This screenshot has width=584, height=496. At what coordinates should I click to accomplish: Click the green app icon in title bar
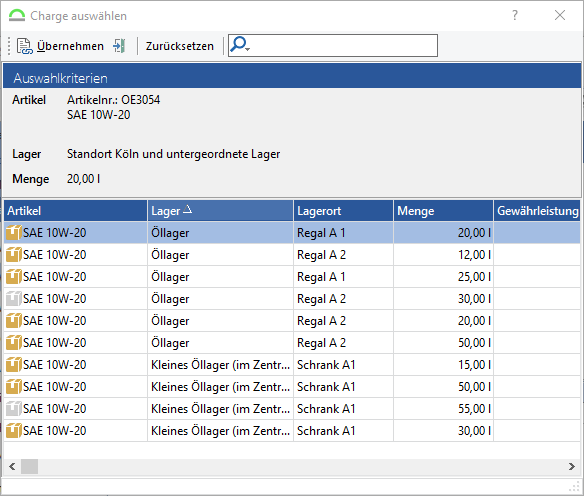[x=17, y=16]
